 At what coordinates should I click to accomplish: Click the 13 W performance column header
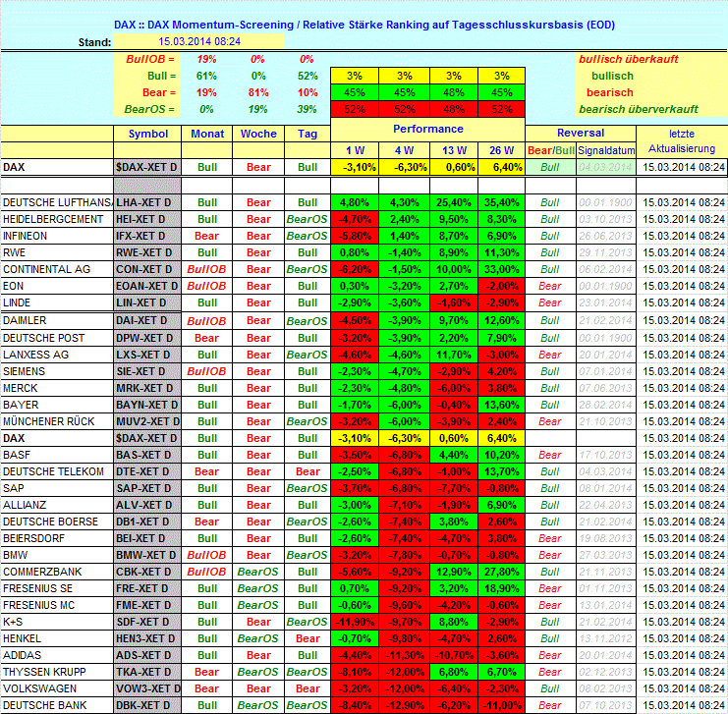tap(452, 150)
